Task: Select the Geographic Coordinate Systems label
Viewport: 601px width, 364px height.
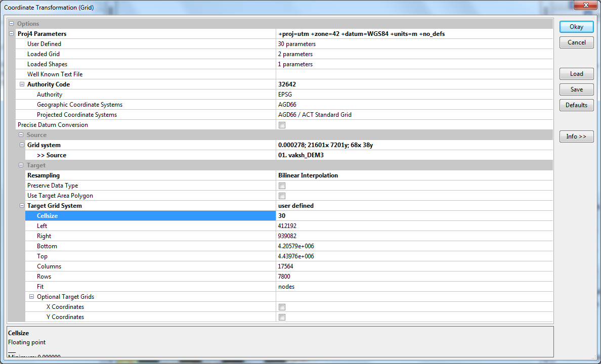Action: pyautogui.click(x=80, y=105)
